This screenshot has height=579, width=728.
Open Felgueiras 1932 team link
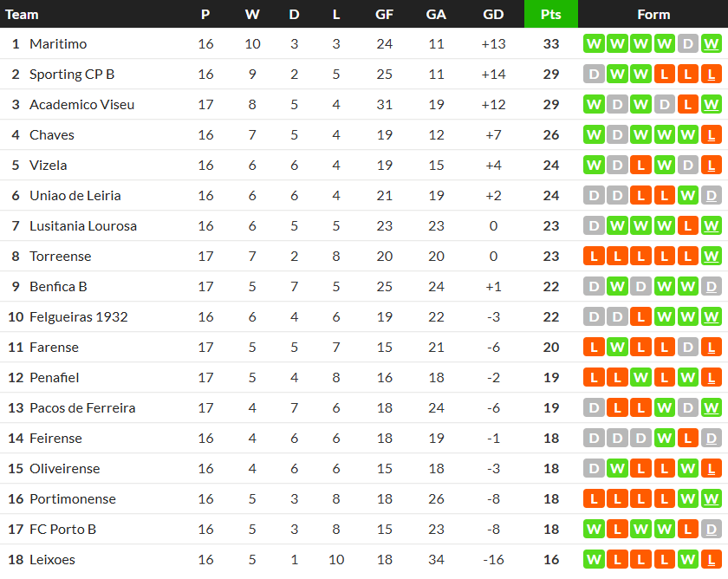78,317
